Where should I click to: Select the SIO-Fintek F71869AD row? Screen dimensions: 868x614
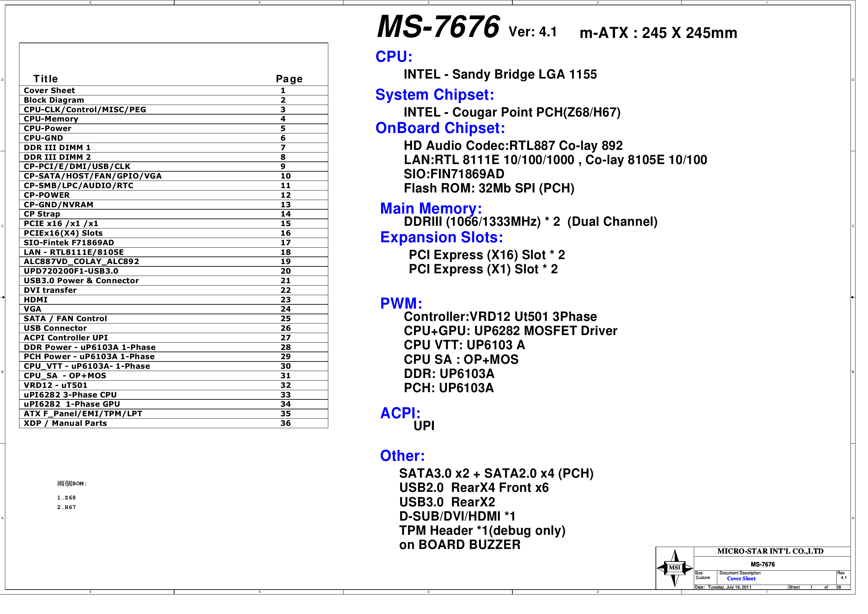(x=69, y=243)
